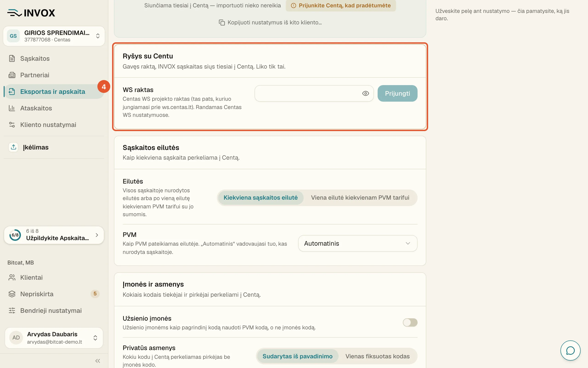This screenshot has height=368, width=588.
Task: Open the PVM Automatinis dropdown
Action: (358, 243)
